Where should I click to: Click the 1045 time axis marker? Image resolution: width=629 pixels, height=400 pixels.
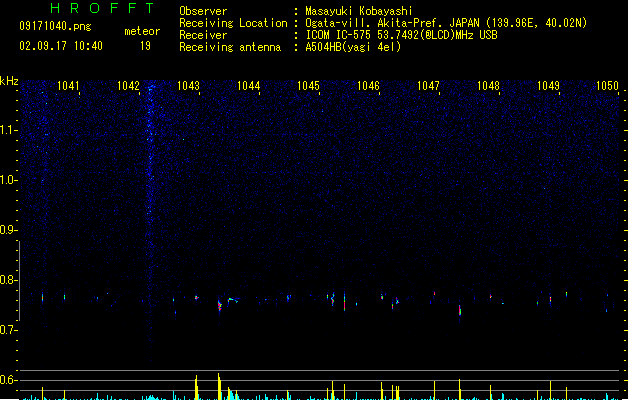tap(308, 86)
